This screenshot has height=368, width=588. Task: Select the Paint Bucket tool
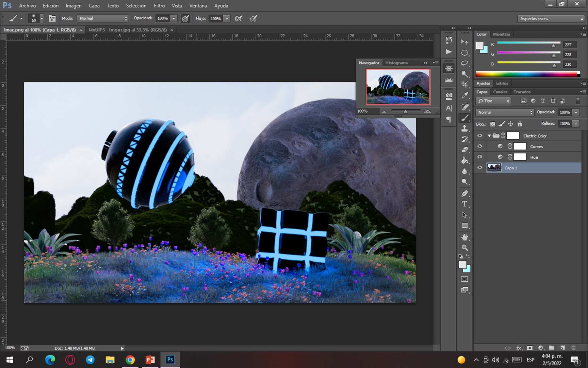[465, 160]
